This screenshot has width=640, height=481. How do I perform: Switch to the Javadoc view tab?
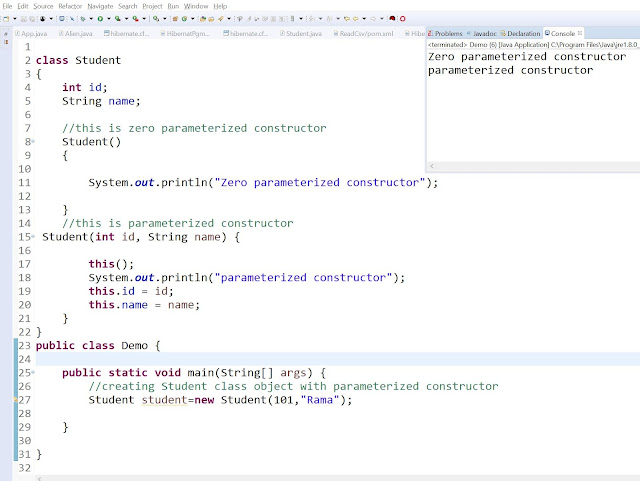[x=482, y=33]
